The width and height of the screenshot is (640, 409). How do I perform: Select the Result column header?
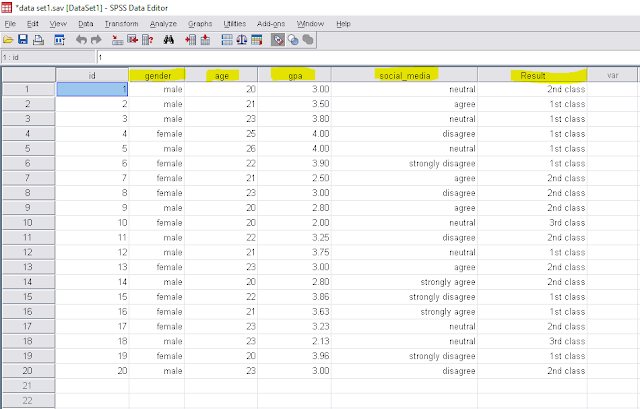click(533, 75)
